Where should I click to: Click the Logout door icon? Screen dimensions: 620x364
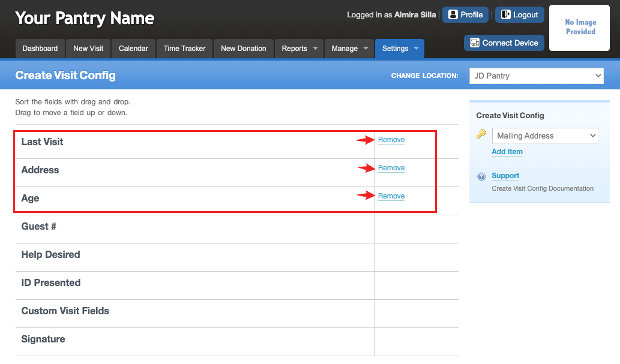(506, 14)
